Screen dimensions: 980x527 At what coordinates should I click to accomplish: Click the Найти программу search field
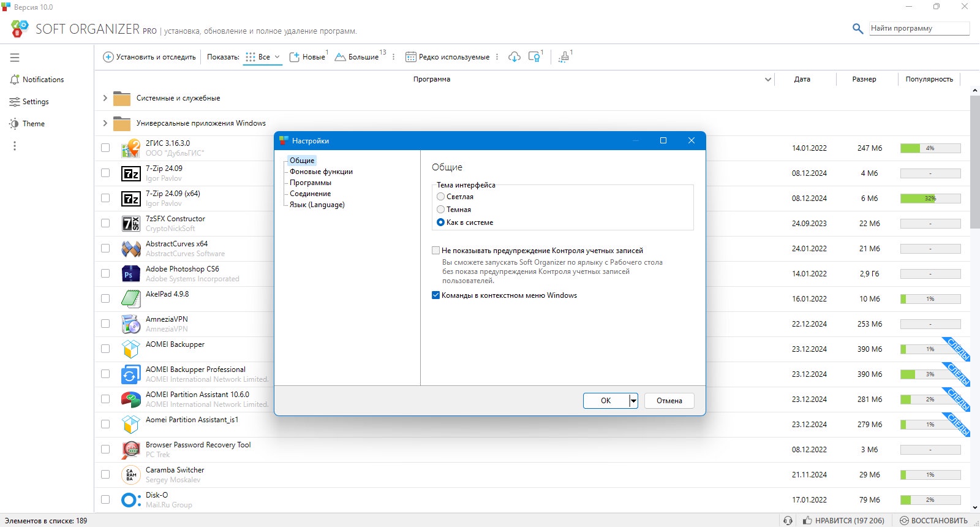919,28
